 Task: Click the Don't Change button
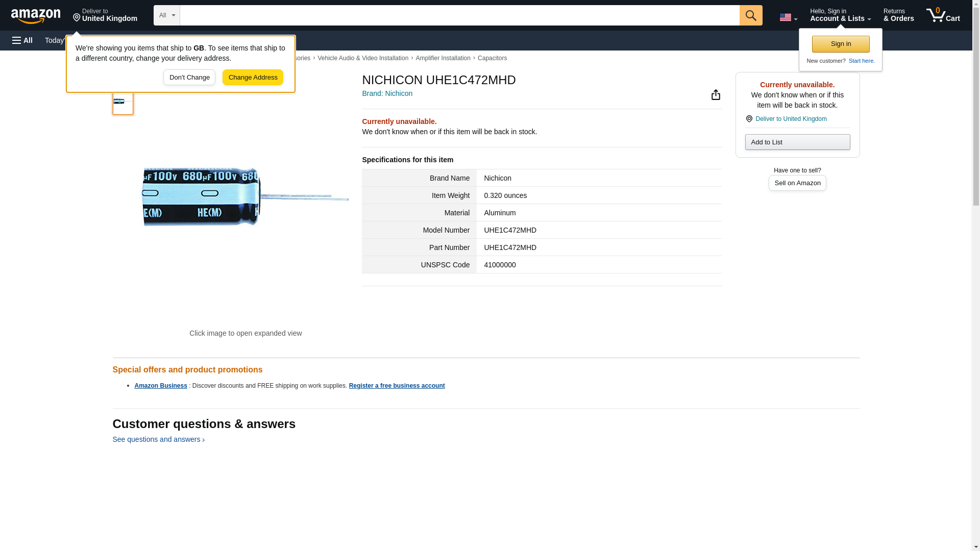(189, 78)
